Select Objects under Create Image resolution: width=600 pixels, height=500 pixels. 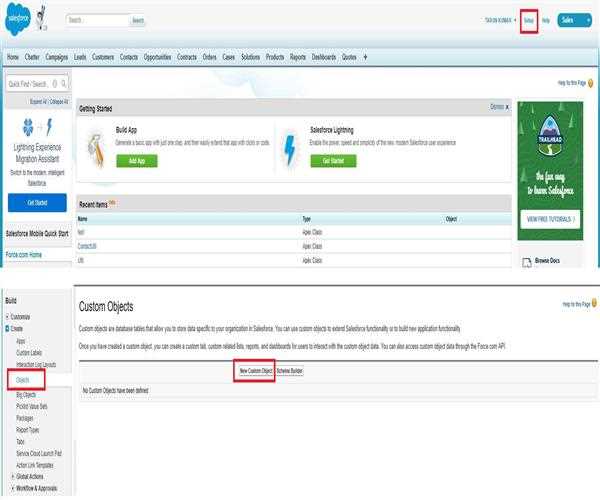click(x=23, y=380)
